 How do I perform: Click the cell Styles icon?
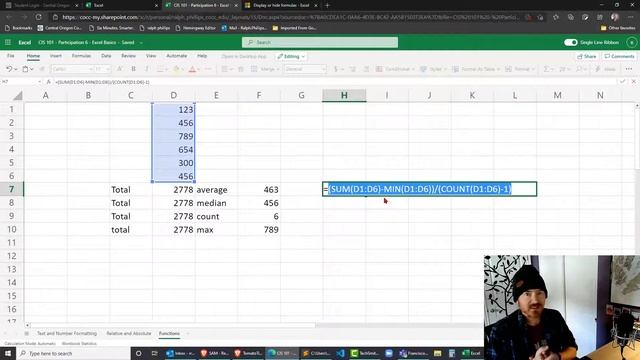click(423, 69)
